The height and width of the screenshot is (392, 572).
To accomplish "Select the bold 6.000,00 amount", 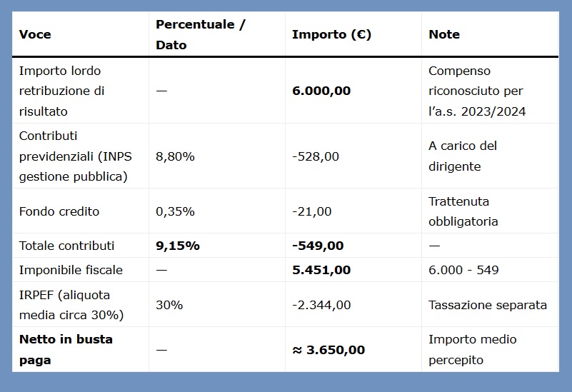I will coord(321,91).
